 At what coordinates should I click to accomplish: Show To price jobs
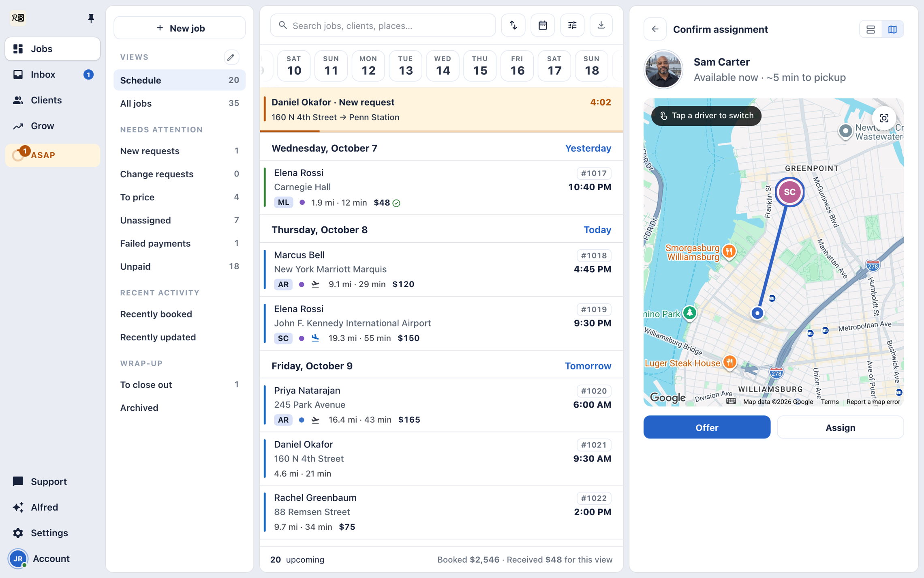coord(180,197)
